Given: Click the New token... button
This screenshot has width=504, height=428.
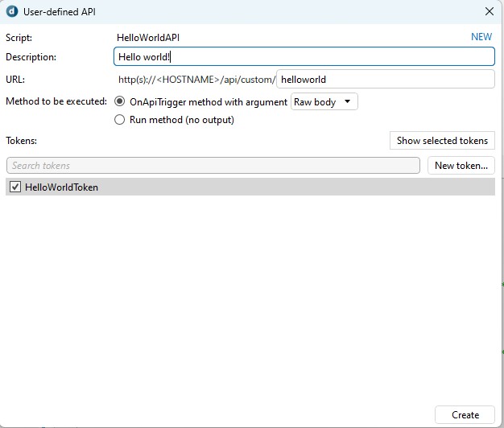Looking at the screenshot, I should (461, 166).
